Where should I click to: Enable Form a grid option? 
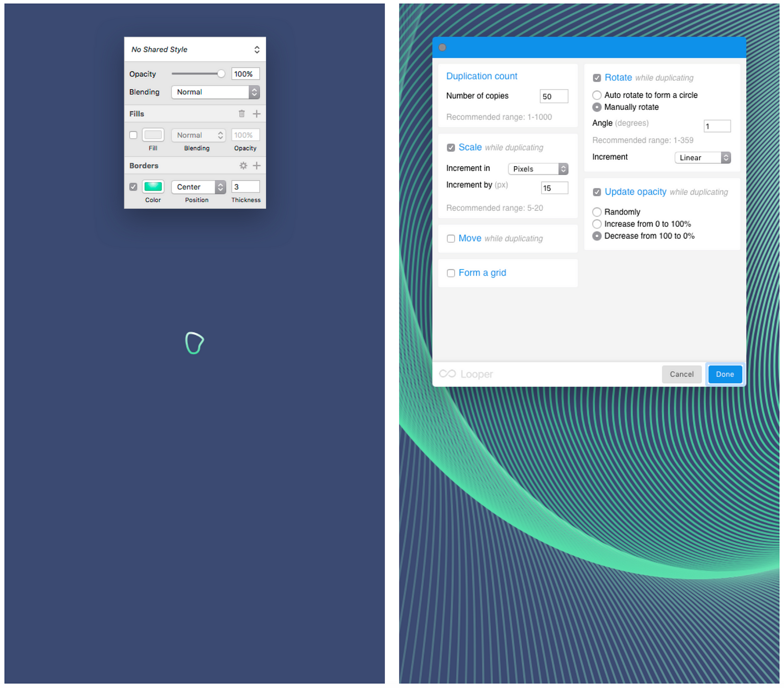point(451,273)
